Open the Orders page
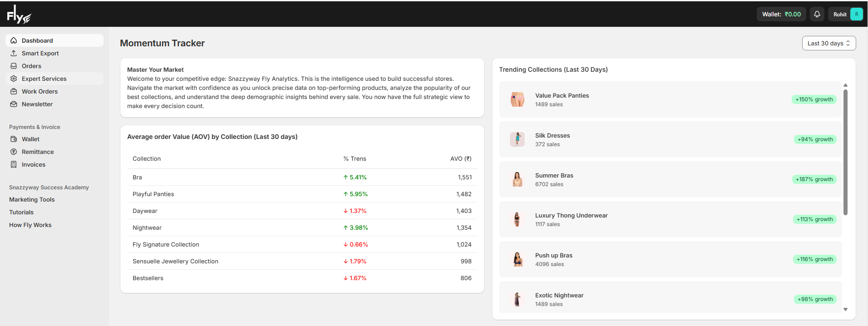Viewport: 868px width, 326px height. pyautogui.click(x=55, y=66)
